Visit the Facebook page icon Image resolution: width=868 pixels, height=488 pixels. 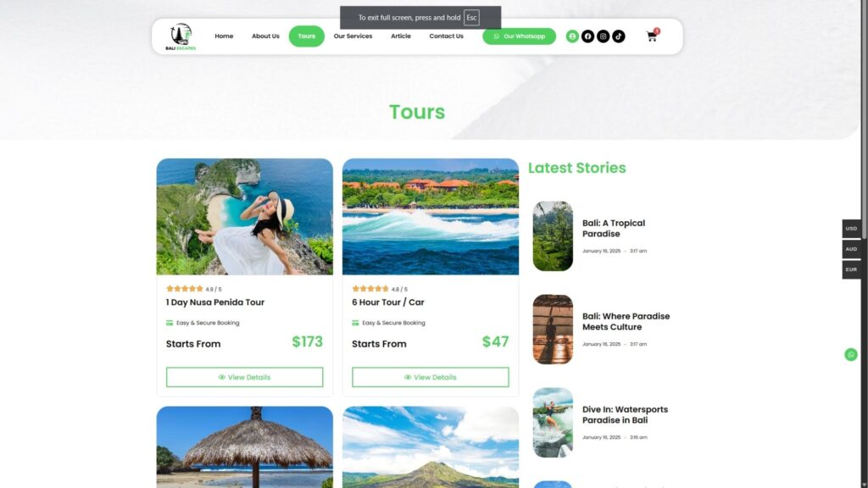[588, 36]
